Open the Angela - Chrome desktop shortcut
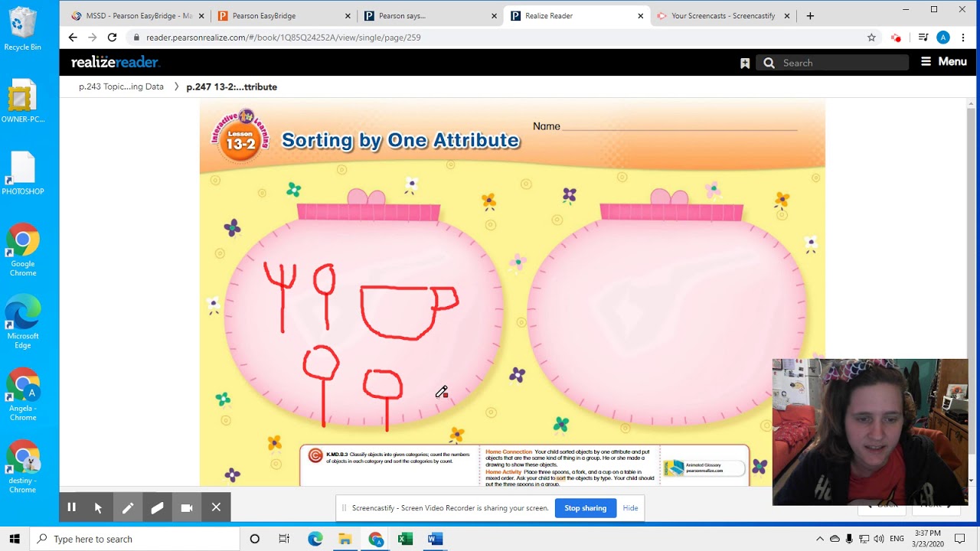 (x=23, y=394)
